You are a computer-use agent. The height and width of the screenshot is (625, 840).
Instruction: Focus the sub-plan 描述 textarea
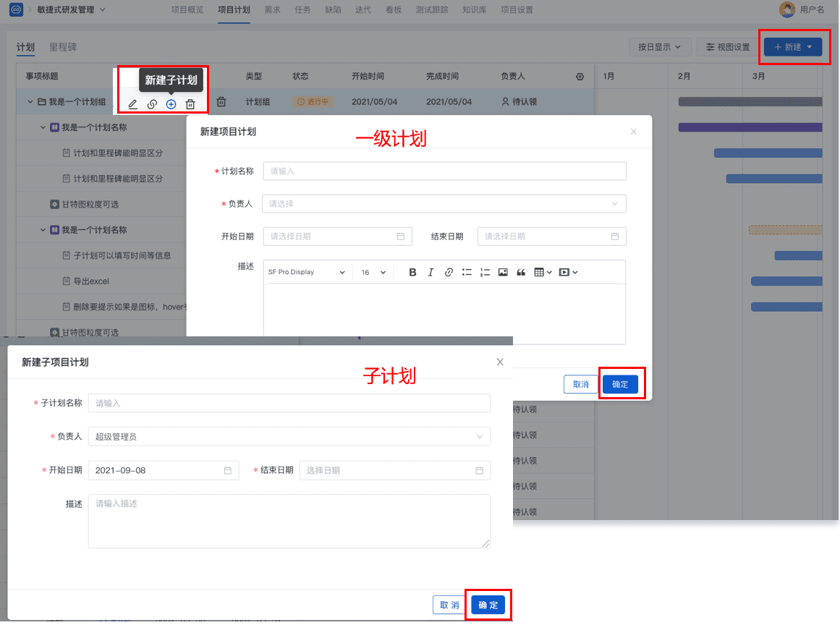[289, 521]
